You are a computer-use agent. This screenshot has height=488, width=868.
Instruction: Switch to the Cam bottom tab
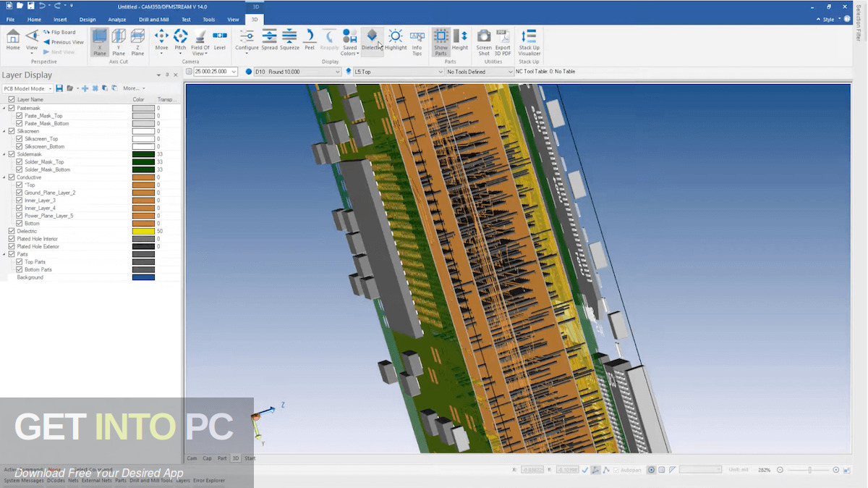pos(192,458)
